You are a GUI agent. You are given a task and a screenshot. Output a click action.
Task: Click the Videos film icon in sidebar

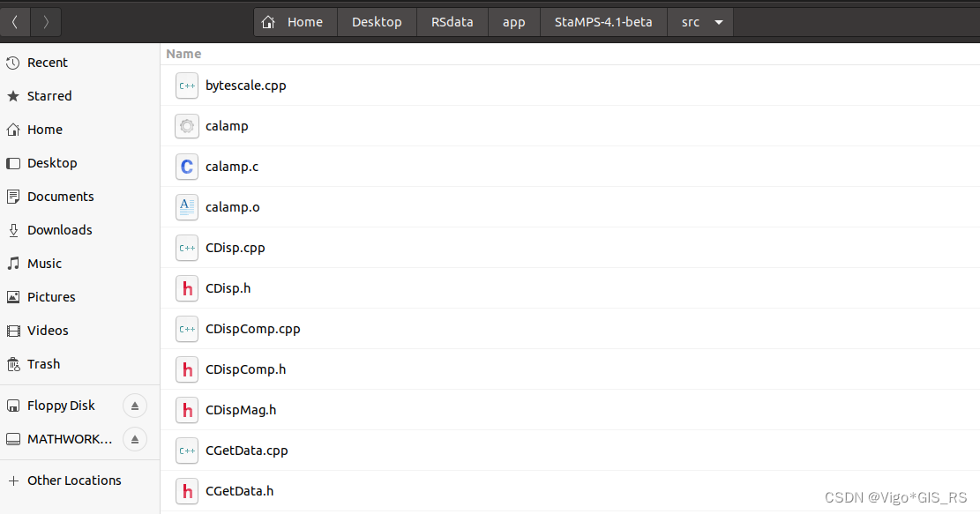(12, 331)
